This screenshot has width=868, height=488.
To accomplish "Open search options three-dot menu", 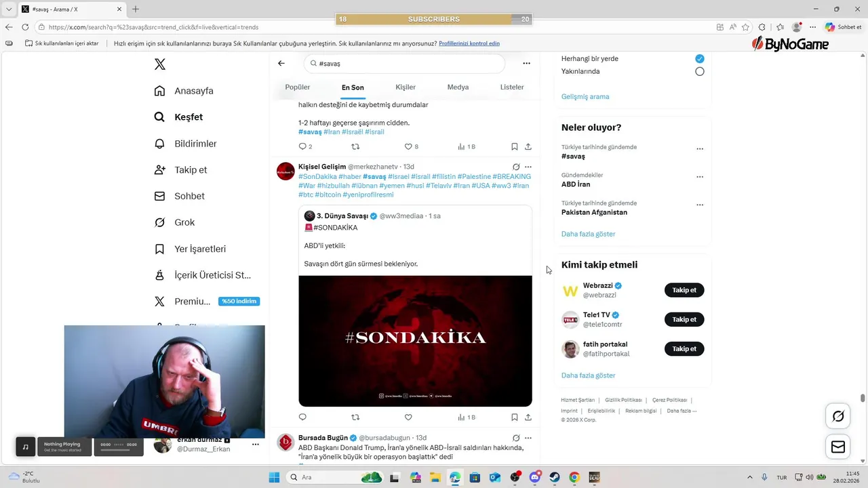I will pos(526,63).
